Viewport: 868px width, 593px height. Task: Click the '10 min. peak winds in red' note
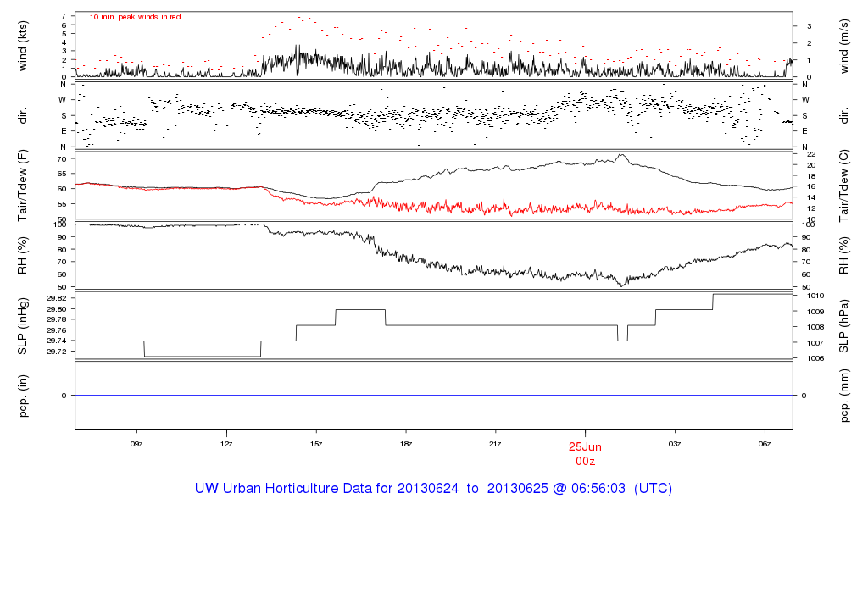[x=135, y=17]
